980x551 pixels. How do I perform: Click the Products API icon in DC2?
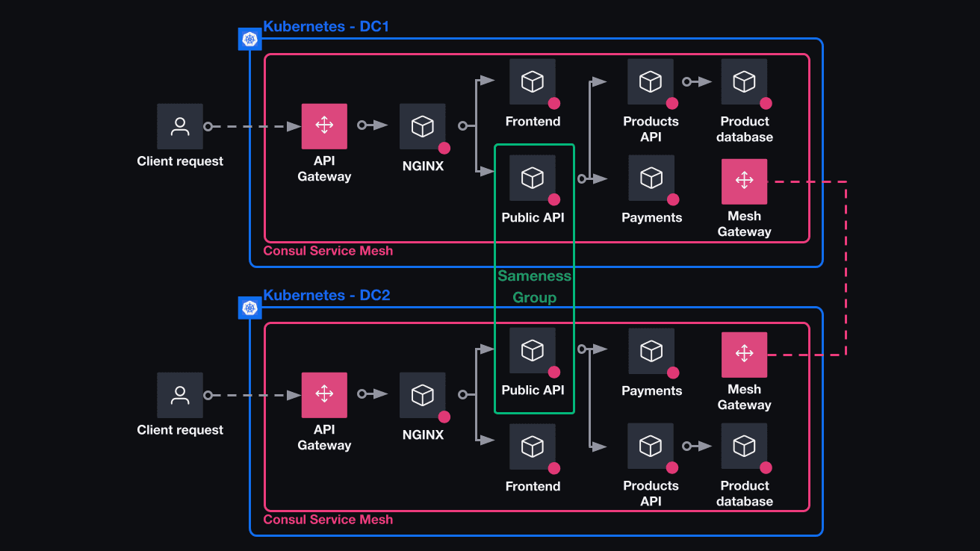651,446
